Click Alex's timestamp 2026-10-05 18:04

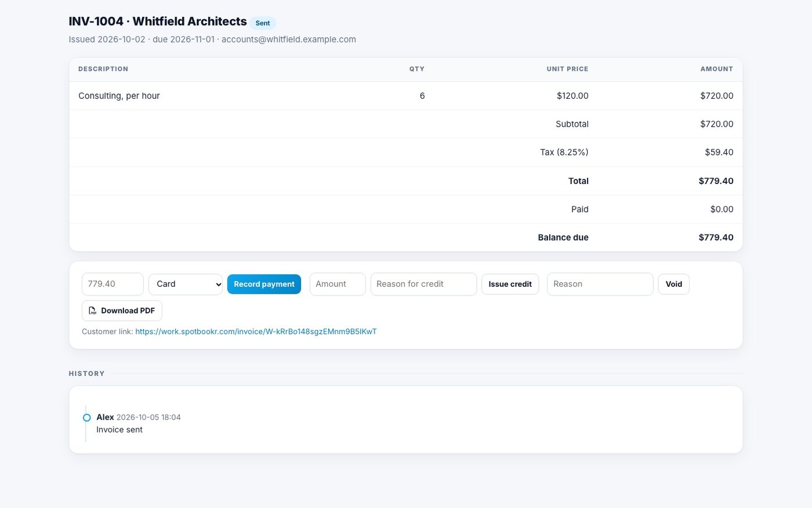click(x=148, y=417)
